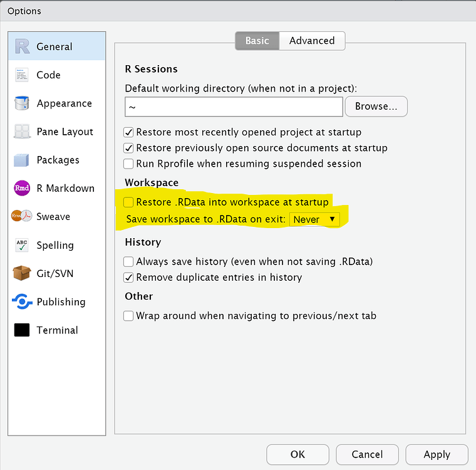
Task: Click the Pane Layout grid icon
Action: coord(22,132)
